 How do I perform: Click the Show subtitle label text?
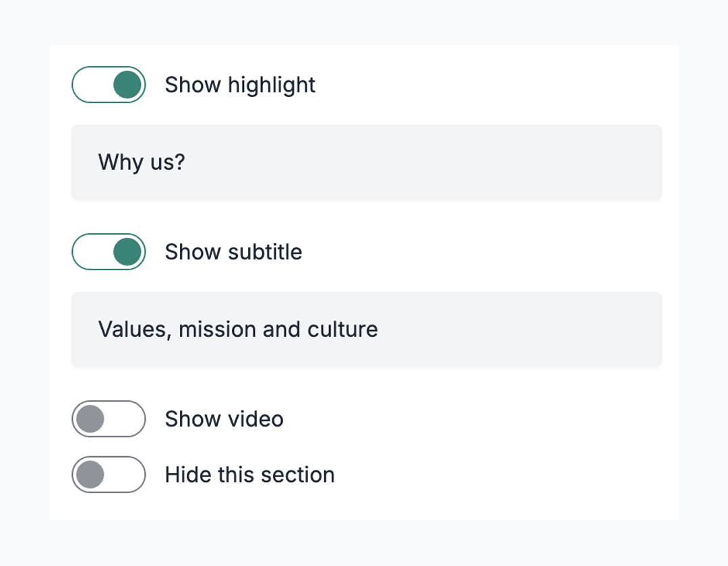pyautogui.click(x=233, y=251)
